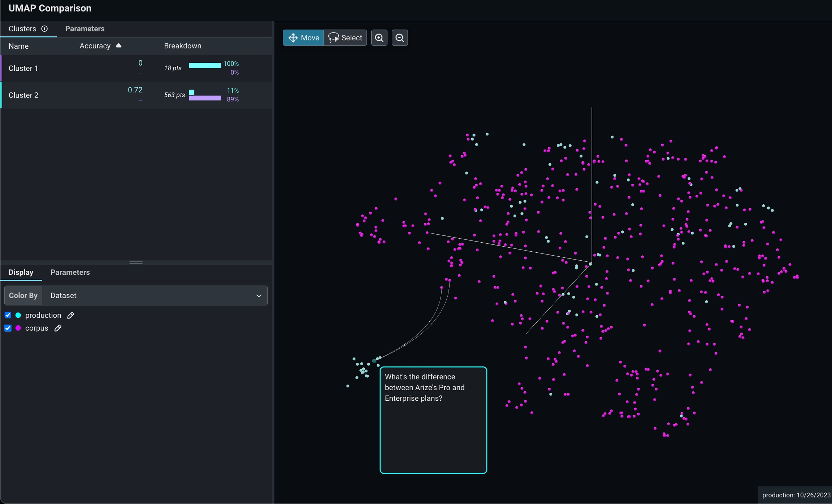Viewport: 832px width, 504px height.
Task: Click the zoom out magnifier icon
Action: pyautogui.click(x=400, y=38)
